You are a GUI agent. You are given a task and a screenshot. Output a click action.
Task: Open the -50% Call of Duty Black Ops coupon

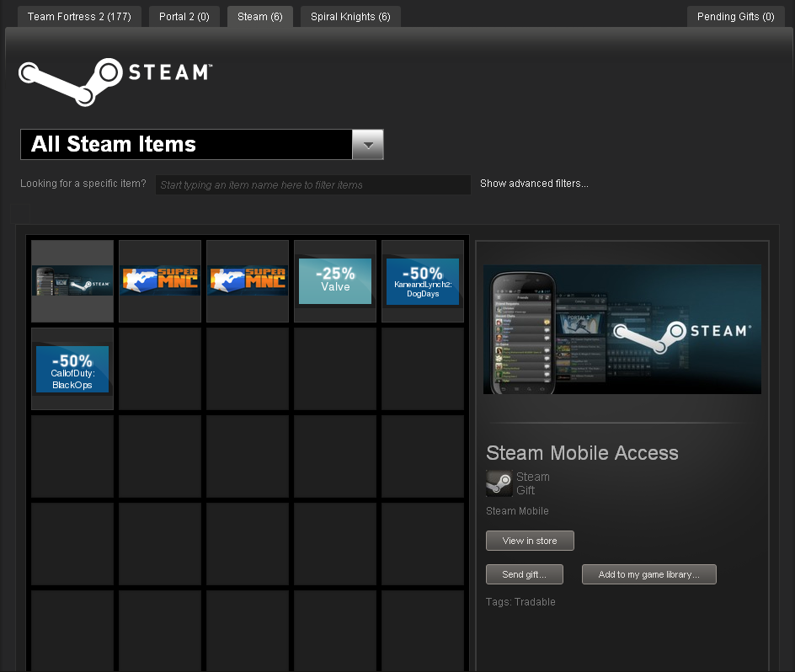click(72, 367)
